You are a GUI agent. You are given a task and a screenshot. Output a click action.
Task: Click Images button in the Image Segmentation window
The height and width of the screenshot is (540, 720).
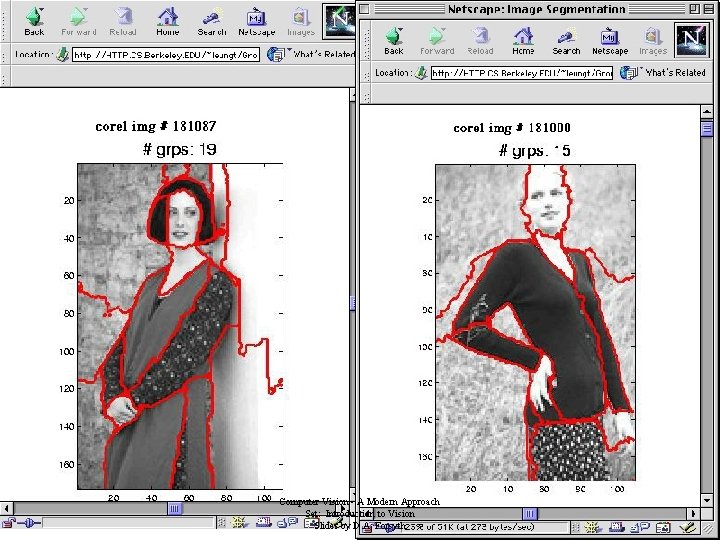(652, 41)
